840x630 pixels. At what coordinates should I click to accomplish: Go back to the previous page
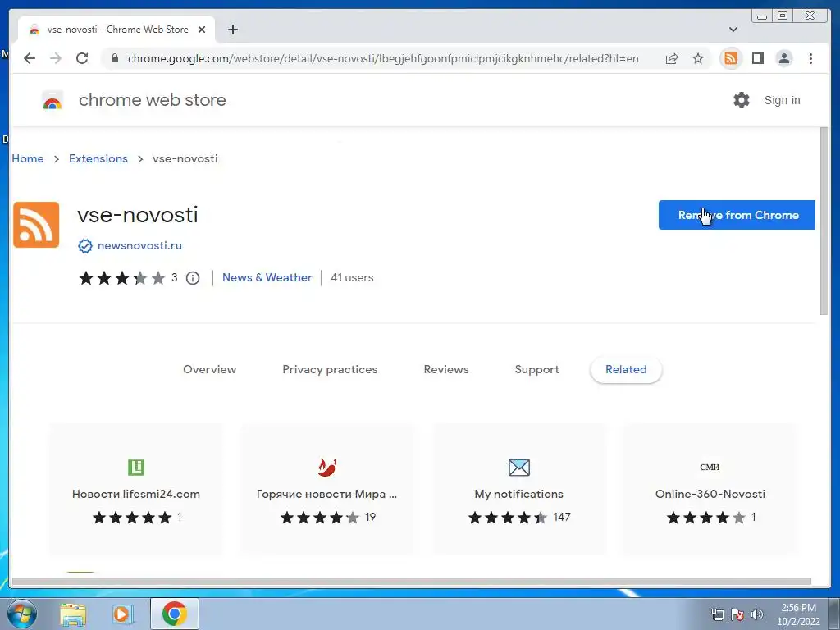[x=30, y=58]
